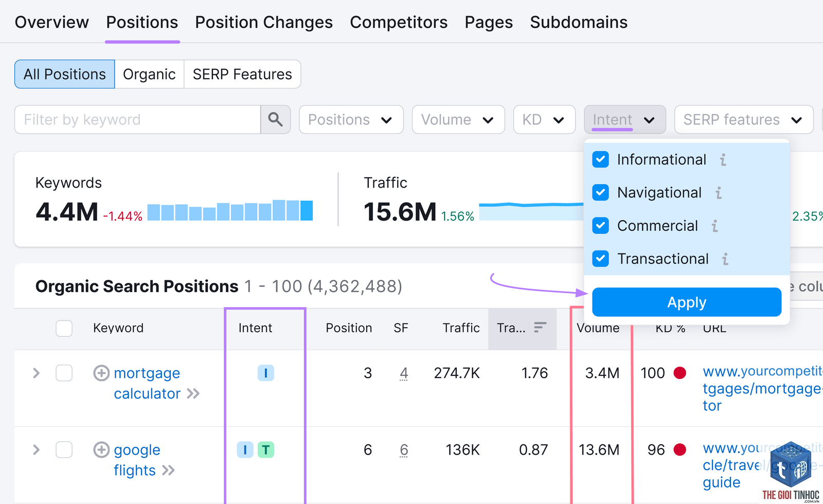Click the 15.6M traffic total

[x=400, y=212]
